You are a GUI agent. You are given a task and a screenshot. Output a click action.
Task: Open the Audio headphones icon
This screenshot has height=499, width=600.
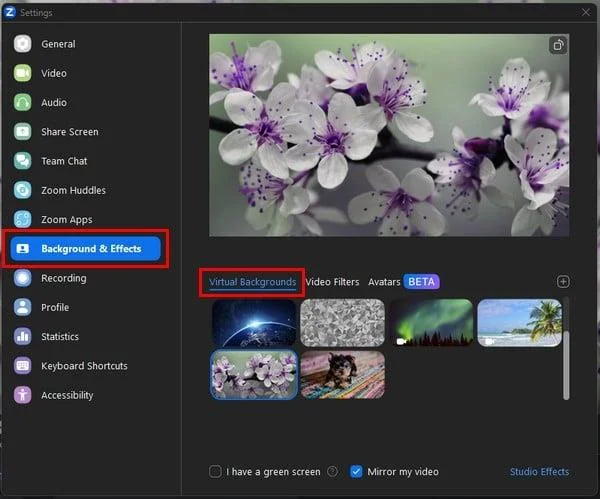[x=23, y=103]
